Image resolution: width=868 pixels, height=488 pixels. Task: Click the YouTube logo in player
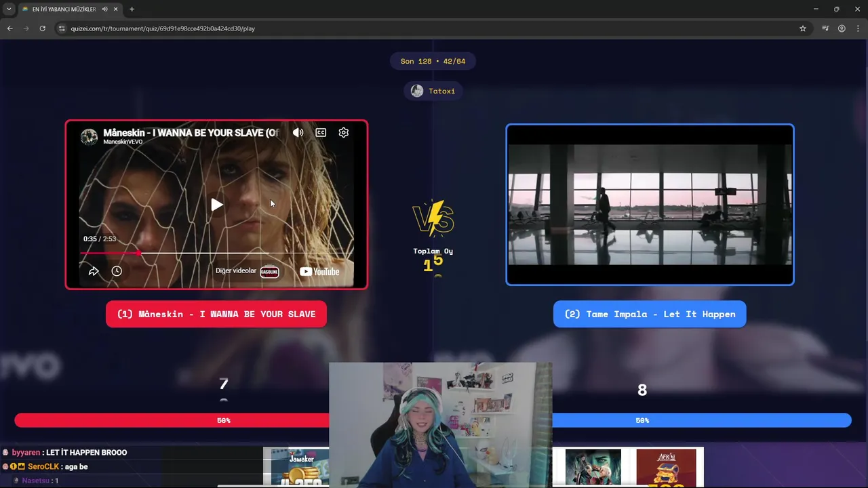click(319, 271)
